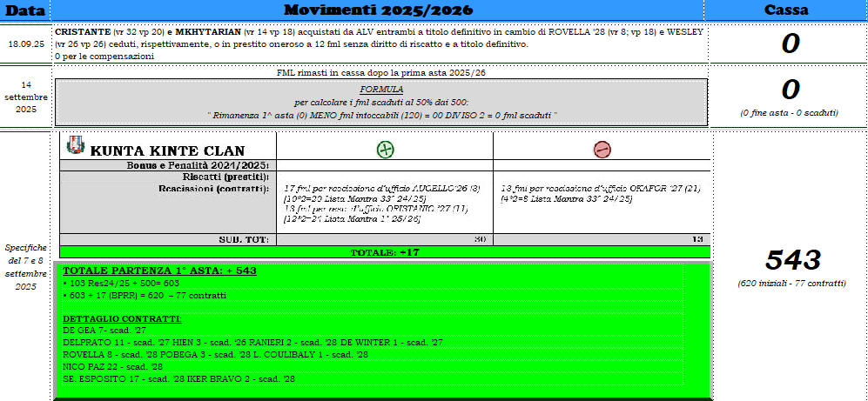This screenshot has width=868, height=401.
Task: Click the red minus circle icon
Action: (x=602, y=150)
